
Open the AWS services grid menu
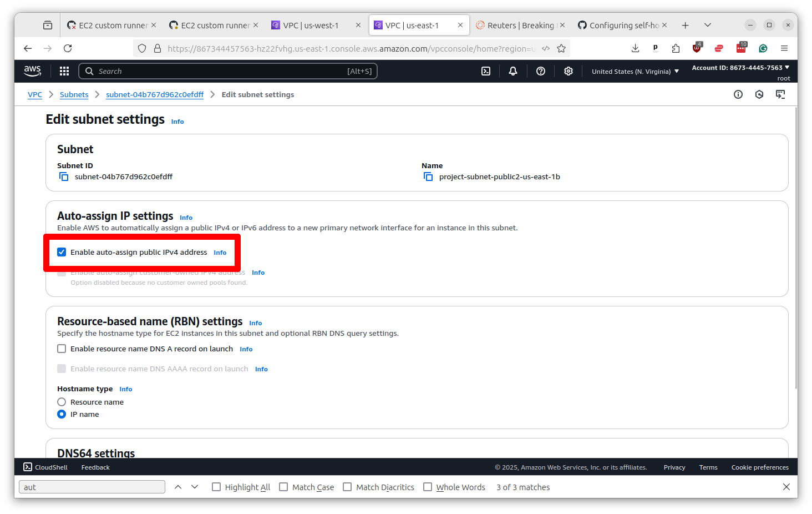coord(64,71)
